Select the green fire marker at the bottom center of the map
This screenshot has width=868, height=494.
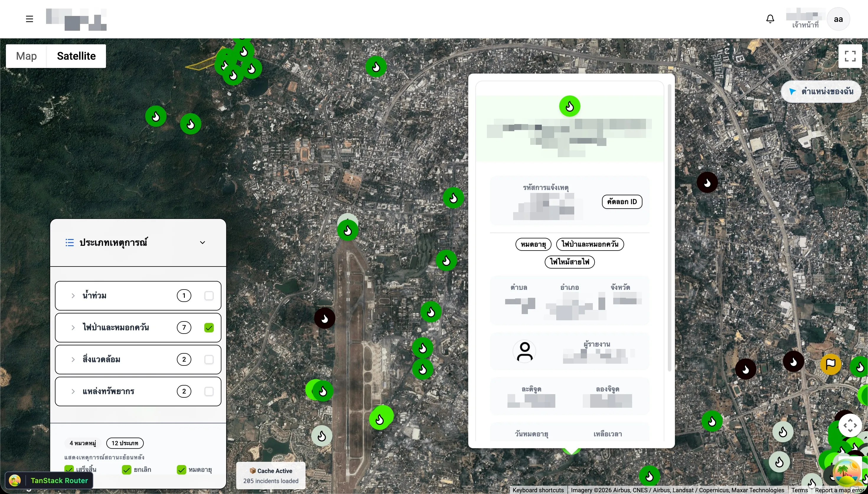pyautogui.click(x=649, y=476)
